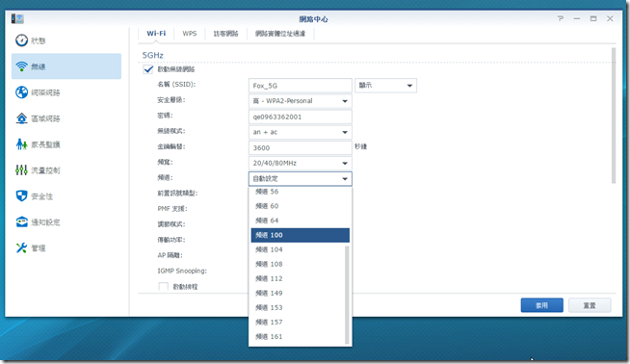This screenshot has height=364, width=630.
Task: Click the 5GHz section heading
Action: pos(152,55)
